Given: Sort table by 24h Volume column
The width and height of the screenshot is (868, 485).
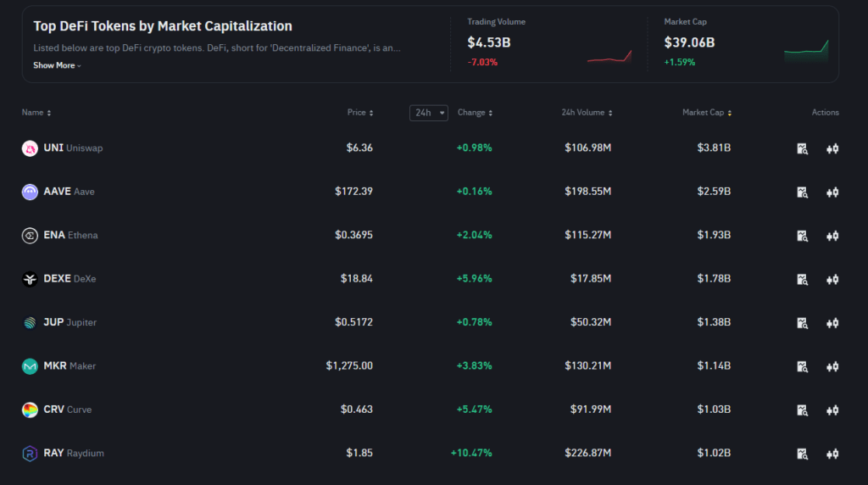Looking at the screenshot, I should point(587,113).
